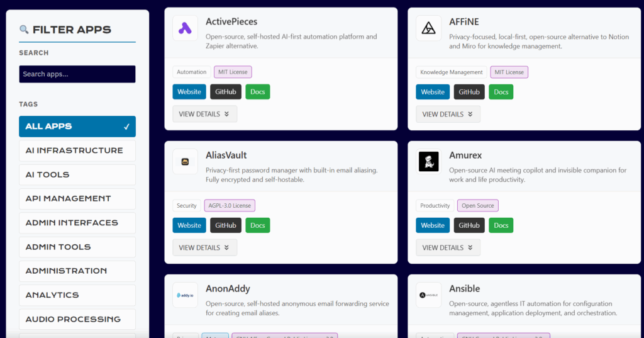644x338 pixels.
Task: Click the Ansible app logo icon
Action: coord(428,295)
